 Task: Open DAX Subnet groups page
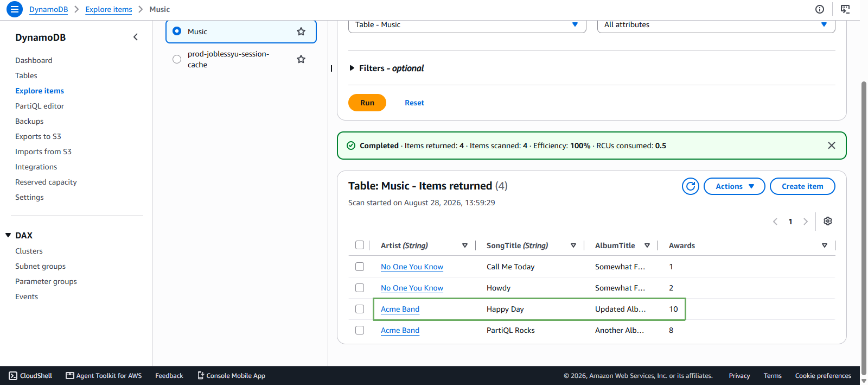40,266
